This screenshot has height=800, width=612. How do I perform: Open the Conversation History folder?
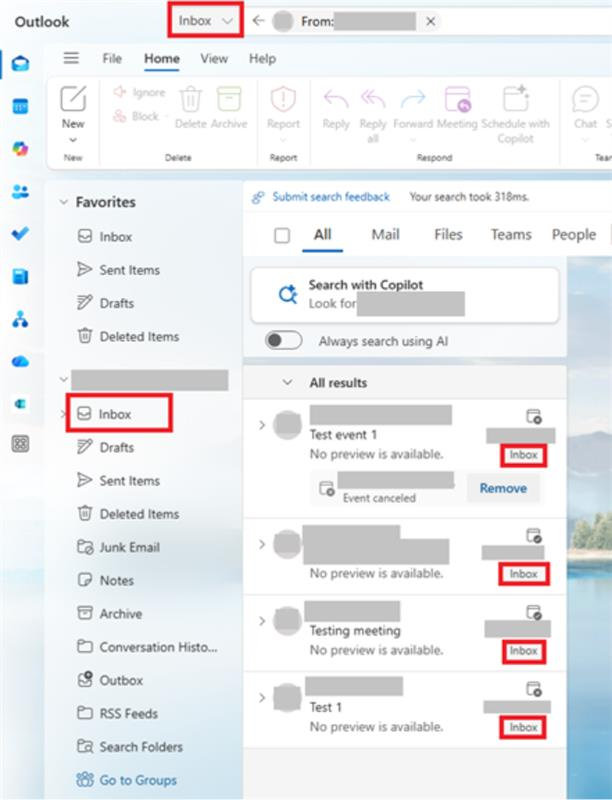(159, 647)
